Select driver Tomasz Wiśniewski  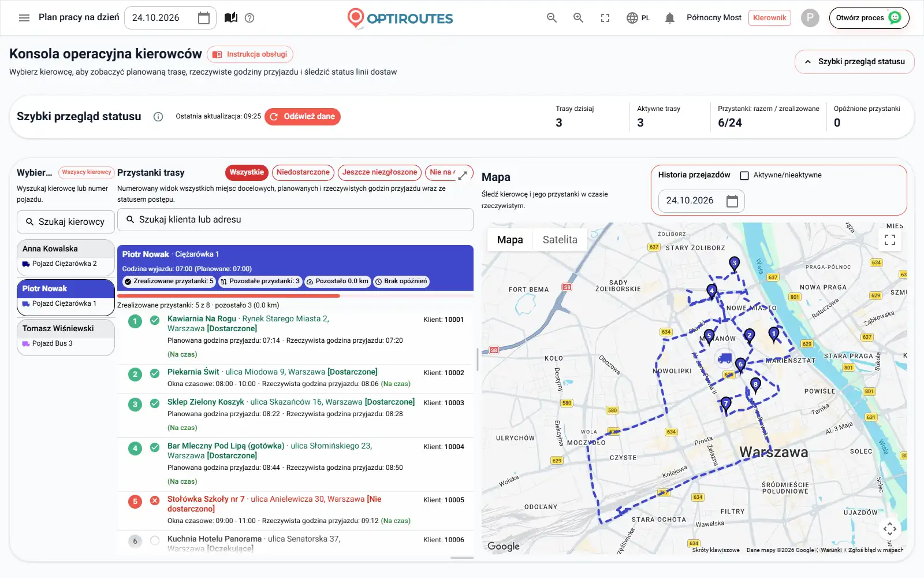66,338
